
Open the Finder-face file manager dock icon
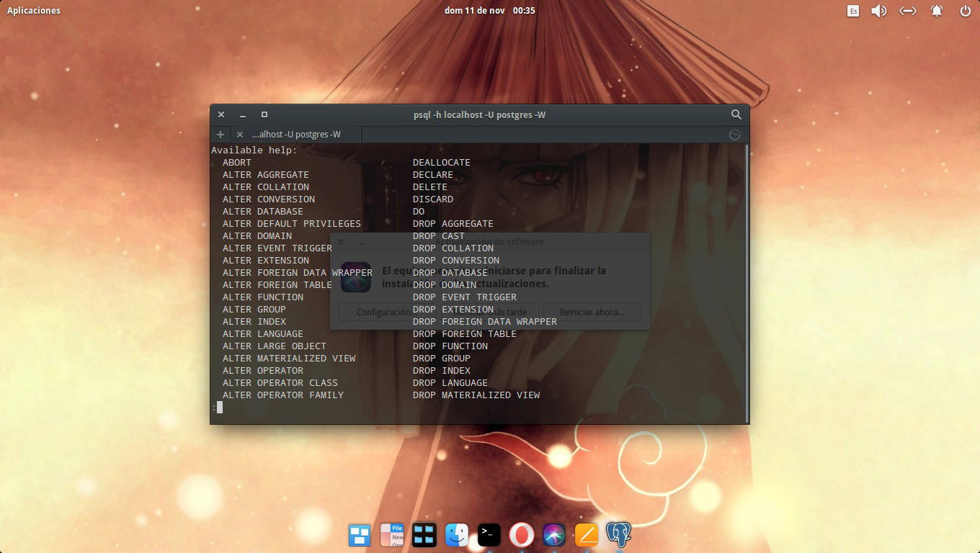(x=457, y=535)
